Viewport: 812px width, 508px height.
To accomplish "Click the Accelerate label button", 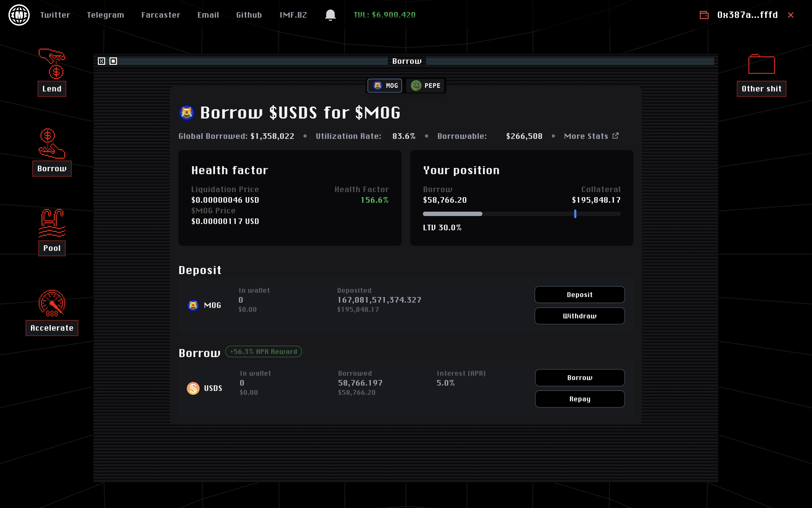I will click(x=52, y=328).
